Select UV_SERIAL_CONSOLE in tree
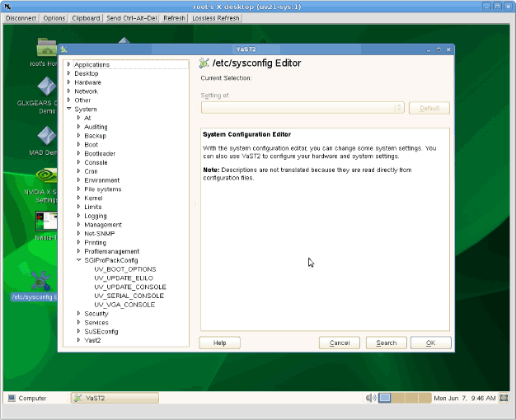The height and width of the screenshot is (420, 516). click(x=129, y=296)
